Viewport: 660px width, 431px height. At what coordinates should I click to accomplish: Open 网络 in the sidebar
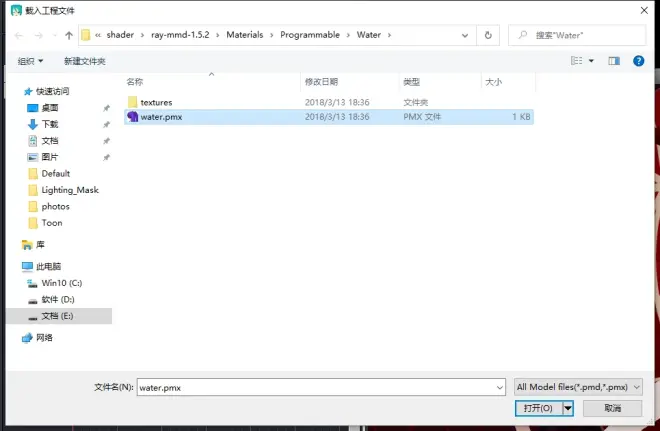(44, 338)
